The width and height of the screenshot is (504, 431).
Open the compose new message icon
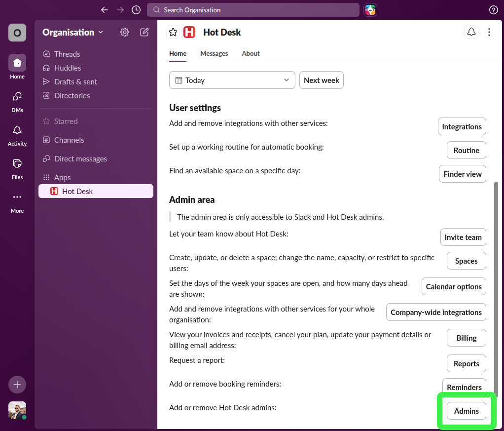tap(144, 32)
